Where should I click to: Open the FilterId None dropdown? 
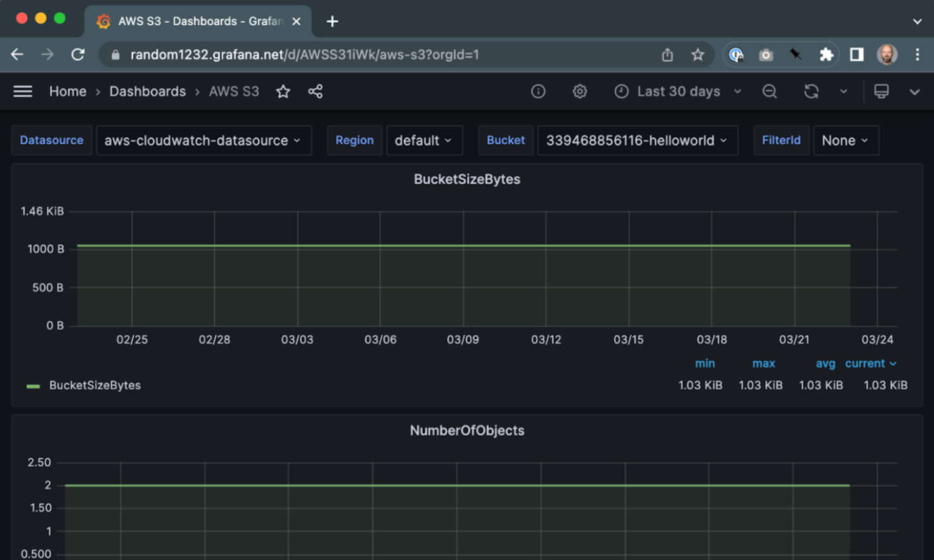846,140
